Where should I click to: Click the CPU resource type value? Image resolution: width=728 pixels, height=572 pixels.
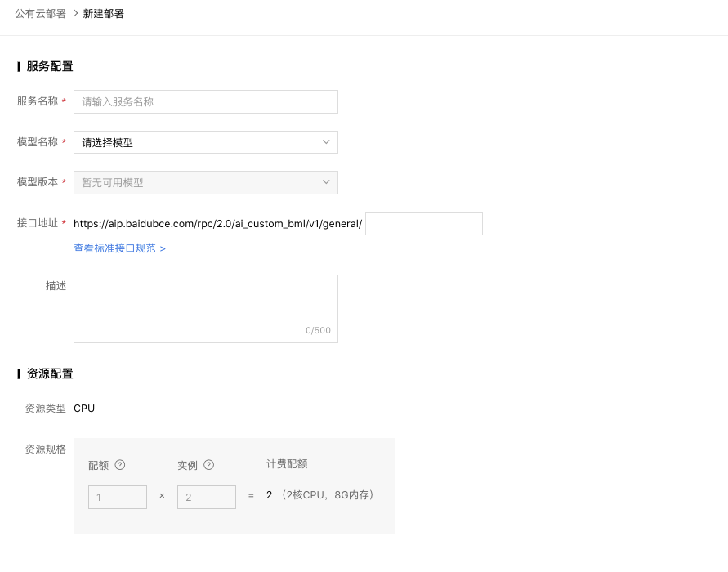(x=84, y=408)
